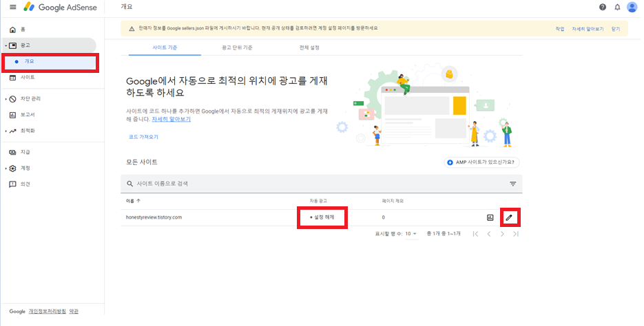Go to the previous page of results
Viewport: 644px width, 326px height.
click(489, 234)
